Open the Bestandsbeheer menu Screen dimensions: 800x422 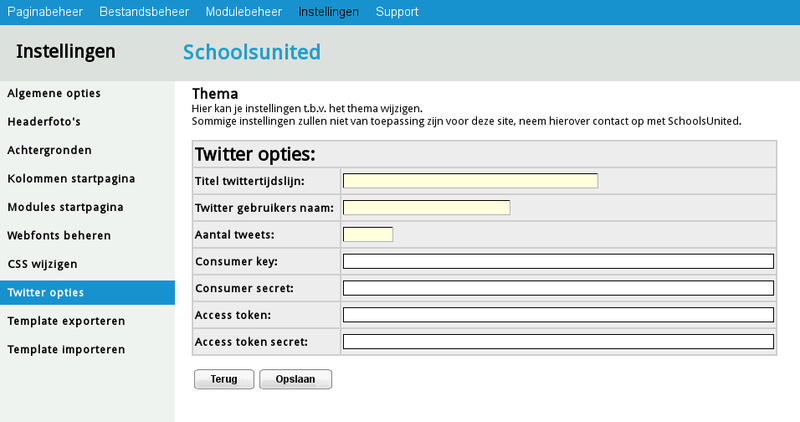[x=144, y=12]
